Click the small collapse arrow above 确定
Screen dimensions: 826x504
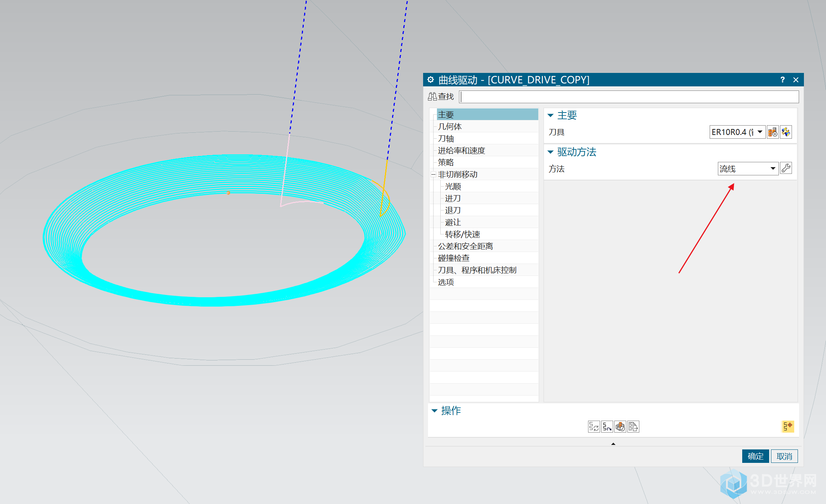613,444
